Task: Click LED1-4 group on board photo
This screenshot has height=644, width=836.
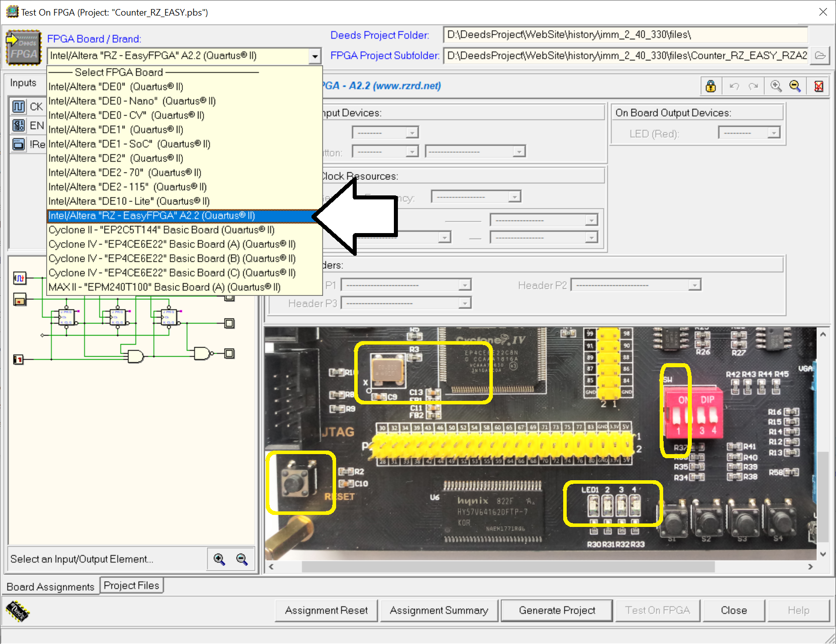Action: [613, 503]
